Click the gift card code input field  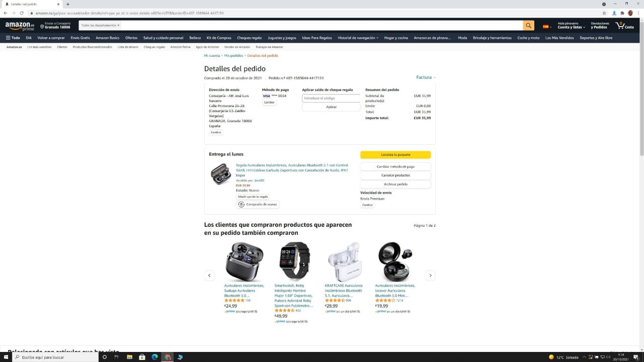click(331, 98)
